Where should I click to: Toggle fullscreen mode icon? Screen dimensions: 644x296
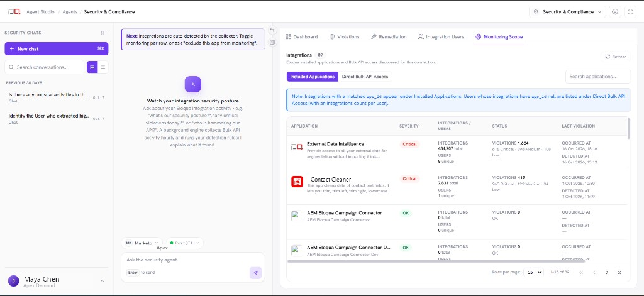point(630,12)
